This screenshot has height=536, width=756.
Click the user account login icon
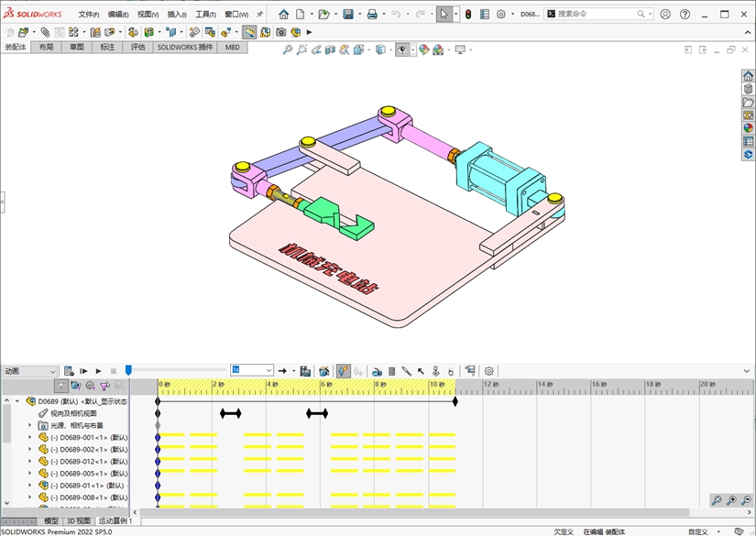click(x=665, y=14)
